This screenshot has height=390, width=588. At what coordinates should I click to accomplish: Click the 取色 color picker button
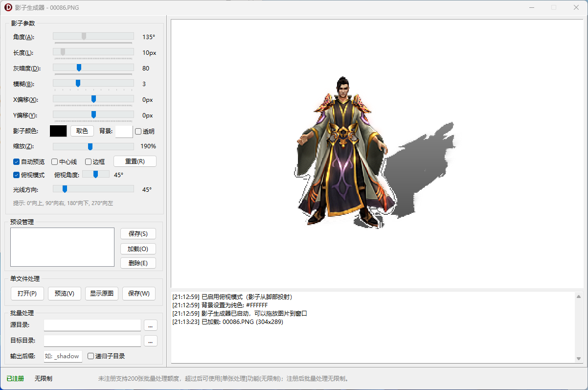(x=82, y=131)
